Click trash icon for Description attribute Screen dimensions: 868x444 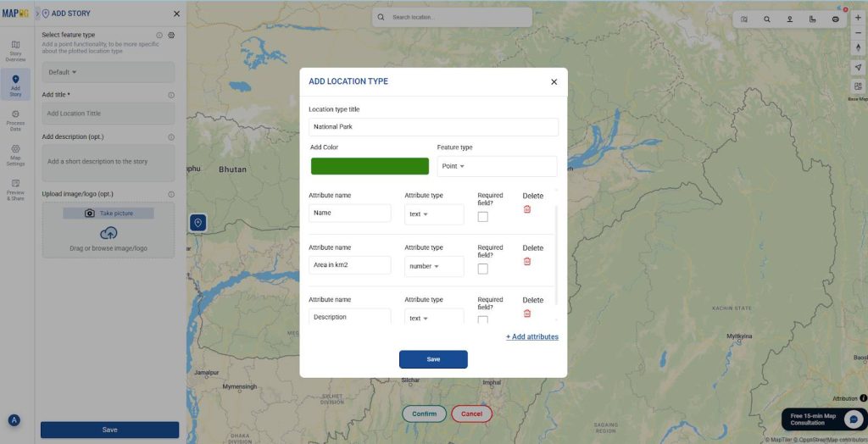tap(526, 314)
